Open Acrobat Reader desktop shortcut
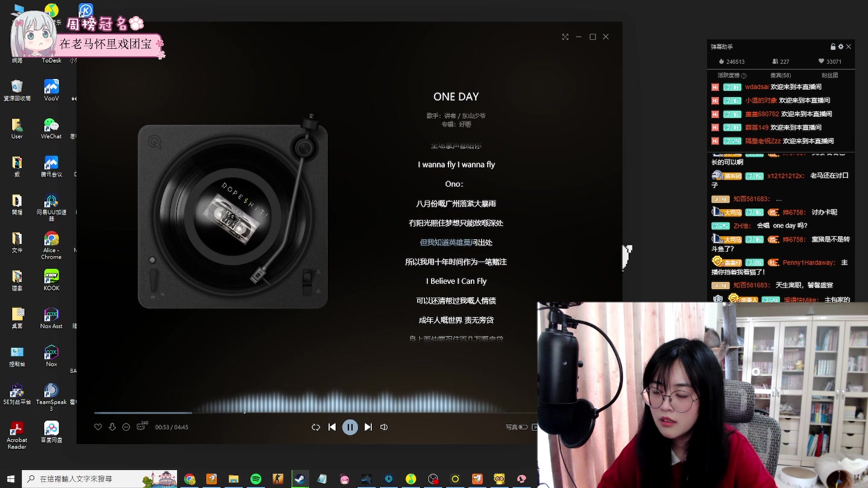This screenshot has height=488, width=868. 17,435
